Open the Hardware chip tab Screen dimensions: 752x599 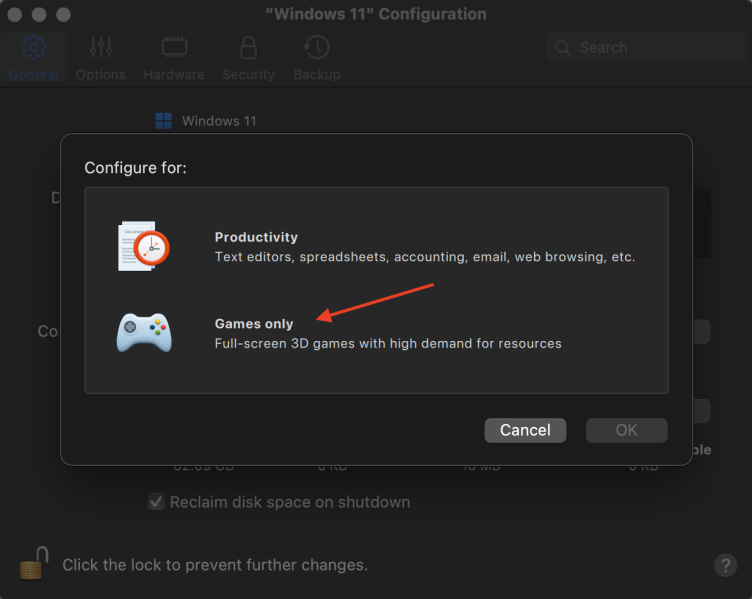pyautogui.click(x=173, y=48)
